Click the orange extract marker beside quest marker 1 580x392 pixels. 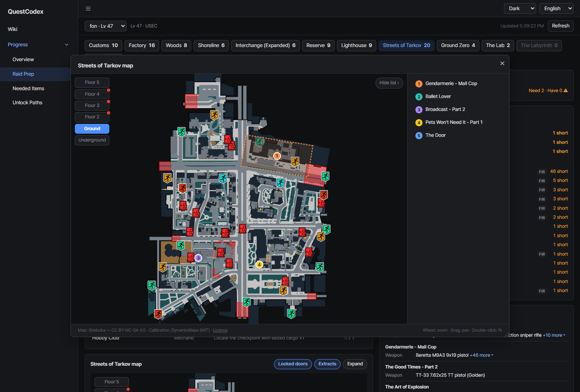click(295, 162)
